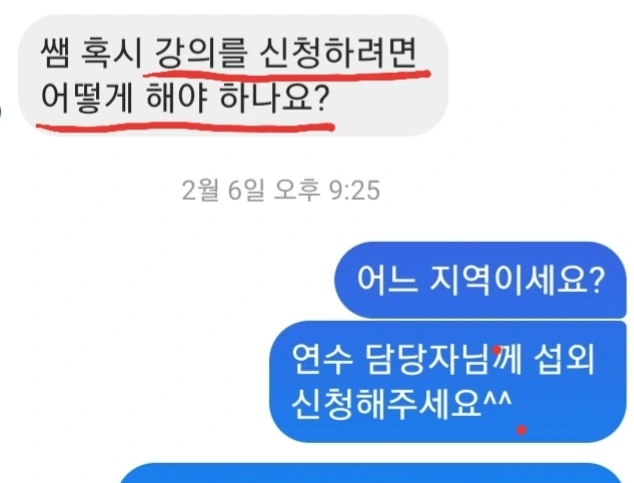Click the word '지역이세요?' in blue bubble
Viewport: 634px width, 483px height.
(517, 280)
